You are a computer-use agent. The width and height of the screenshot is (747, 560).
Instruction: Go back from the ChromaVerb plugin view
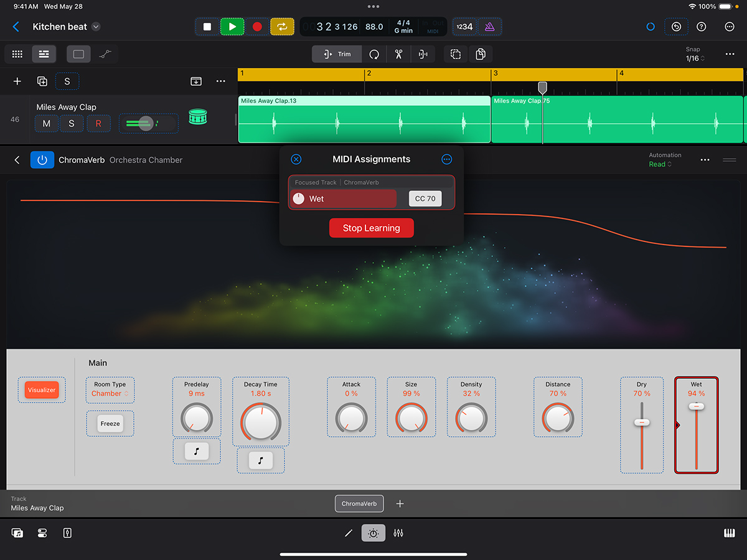pyautogui.click(x=17, y=160)
